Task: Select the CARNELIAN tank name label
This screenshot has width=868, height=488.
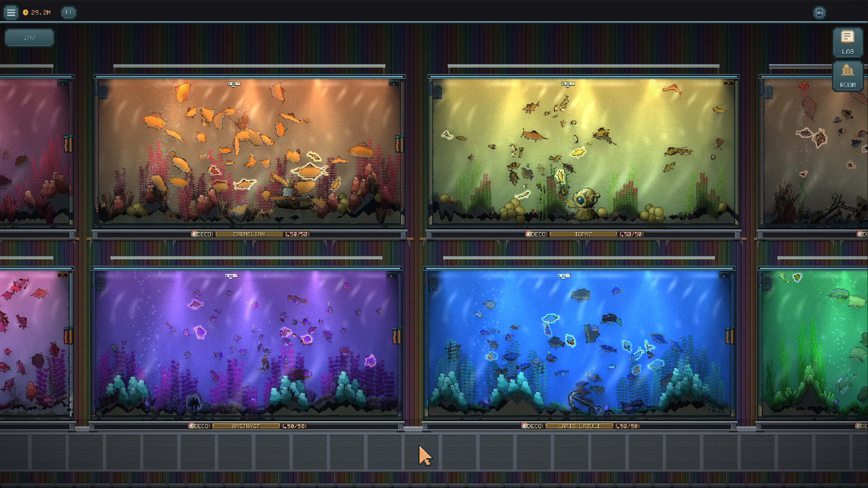Action: [x=249, y=235]
